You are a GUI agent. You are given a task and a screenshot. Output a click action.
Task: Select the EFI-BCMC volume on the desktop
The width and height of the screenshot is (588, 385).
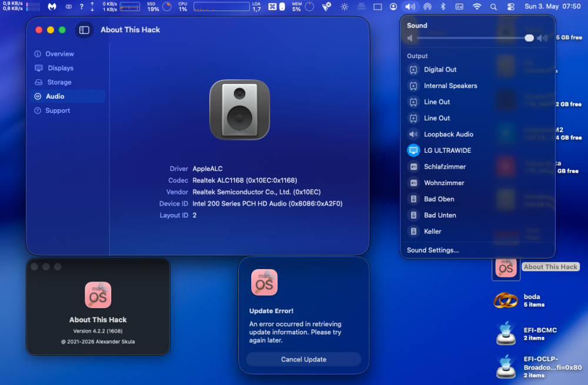pyautogui.click(x=506, y=333)
